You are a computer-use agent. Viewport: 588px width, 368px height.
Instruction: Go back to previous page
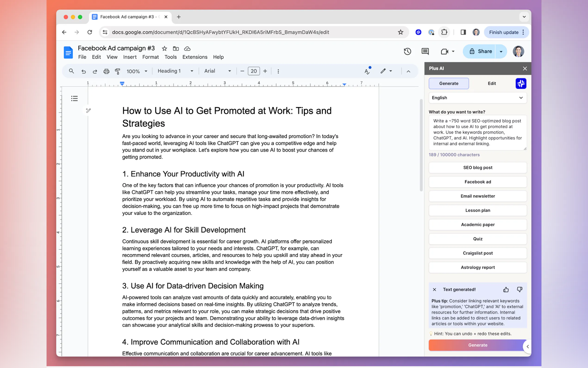64,32
